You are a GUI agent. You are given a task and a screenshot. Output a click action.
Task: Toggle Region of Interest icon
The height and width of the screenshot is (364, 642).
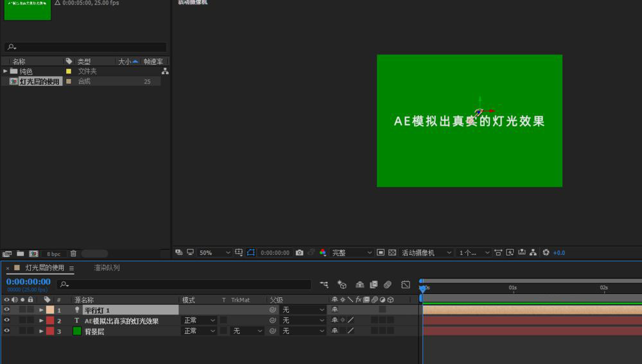[380, 253]
